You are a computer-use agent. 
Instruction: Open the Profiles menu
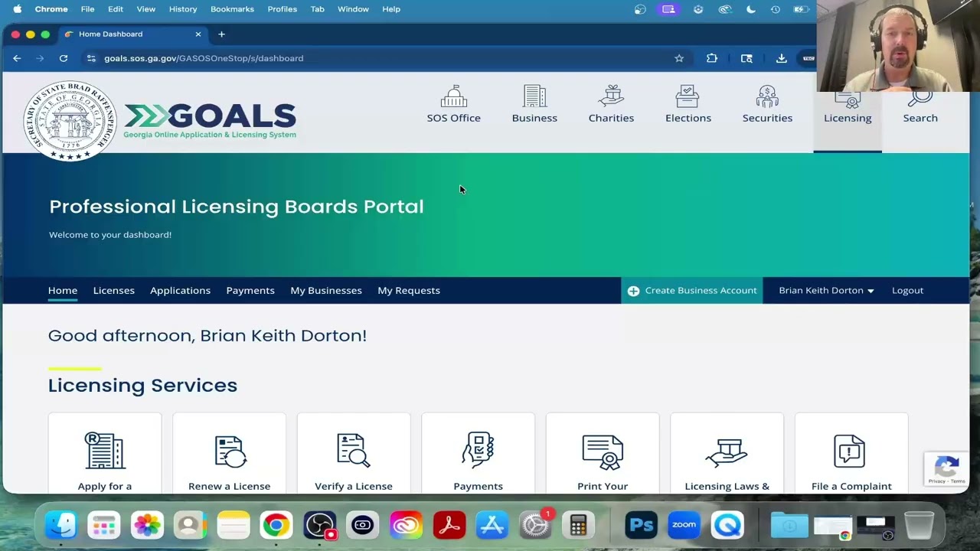click(283, 9)
